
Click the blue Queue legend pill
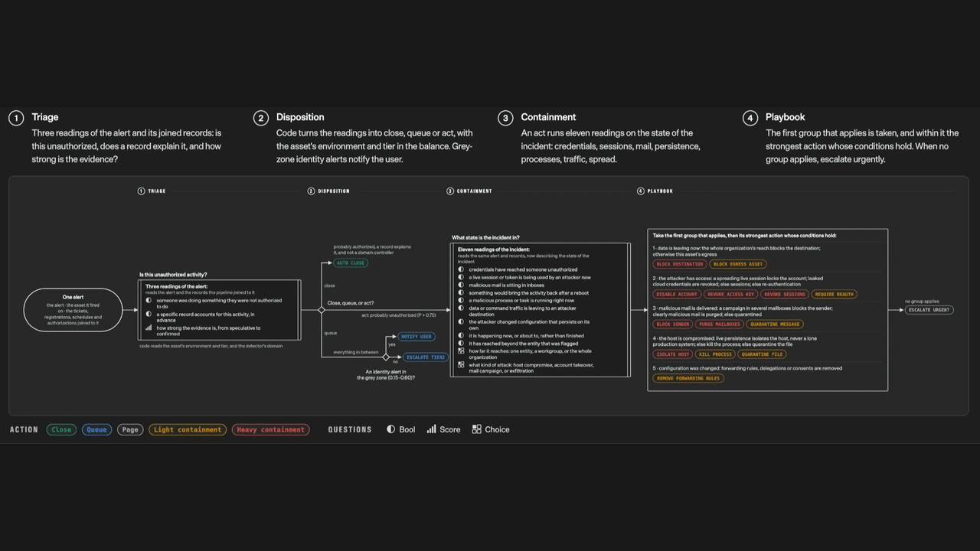96,430
